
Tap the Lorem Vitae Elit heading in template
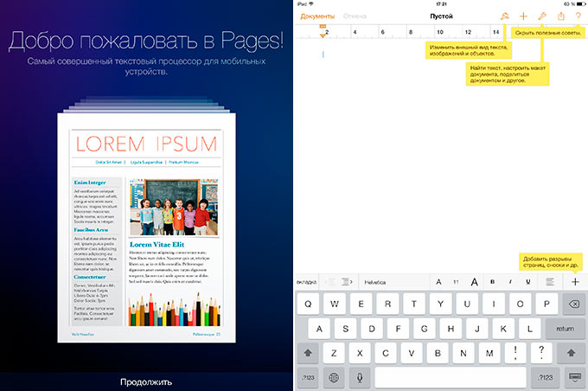coord(157,245)
